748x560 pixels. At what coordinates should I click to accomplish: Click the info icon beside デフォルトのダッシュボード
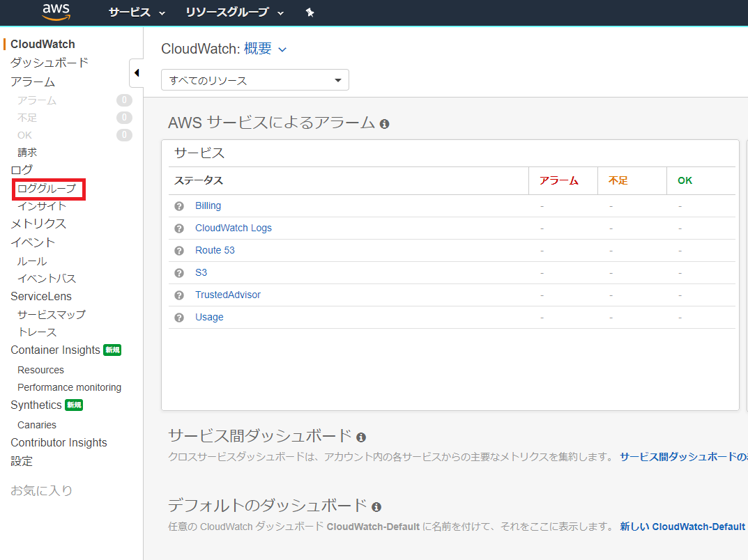pos(376,506)
